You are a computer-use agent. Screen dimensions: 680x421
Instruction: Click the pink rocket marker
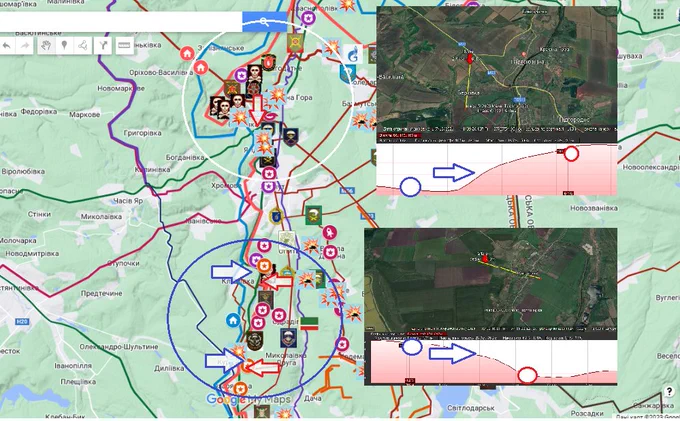point(329,232)
